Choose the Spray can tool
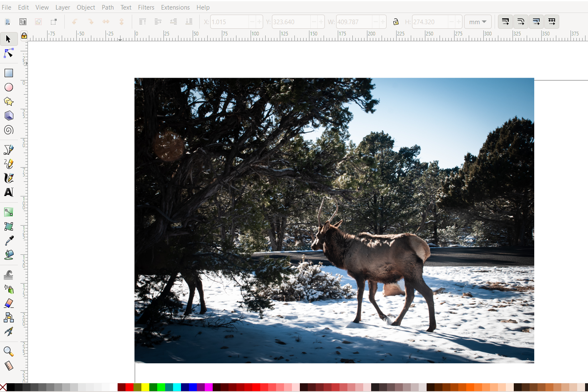The width and height of the screenshot is (588, 392). pos(8,289)
